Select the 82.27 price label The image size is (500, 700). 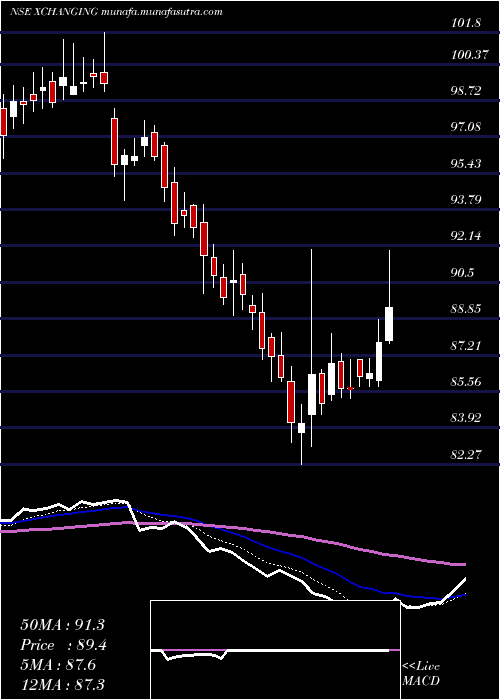click(x=466, y=455)
